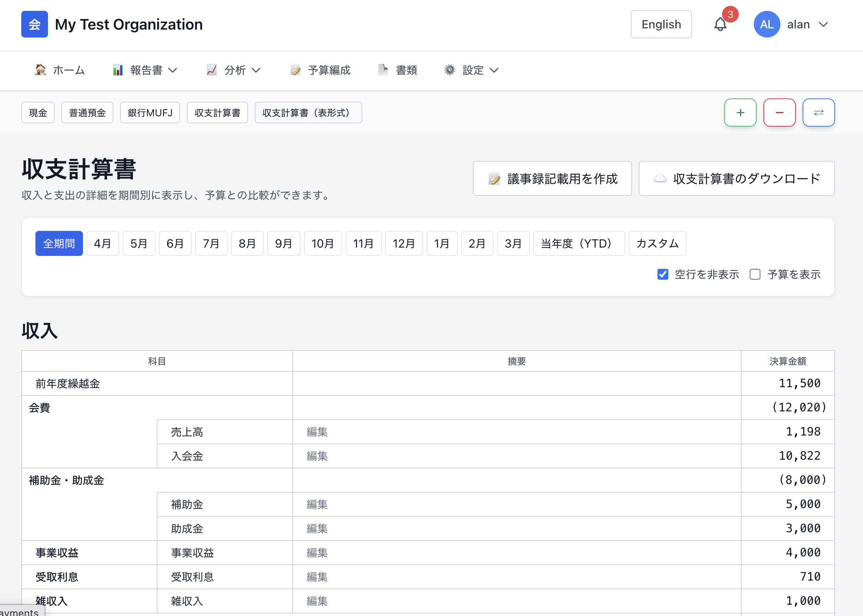Open the alan user menu chevron
Image resolution: width=863 pixels, height=616 pixels.
(x=823, y=25)
